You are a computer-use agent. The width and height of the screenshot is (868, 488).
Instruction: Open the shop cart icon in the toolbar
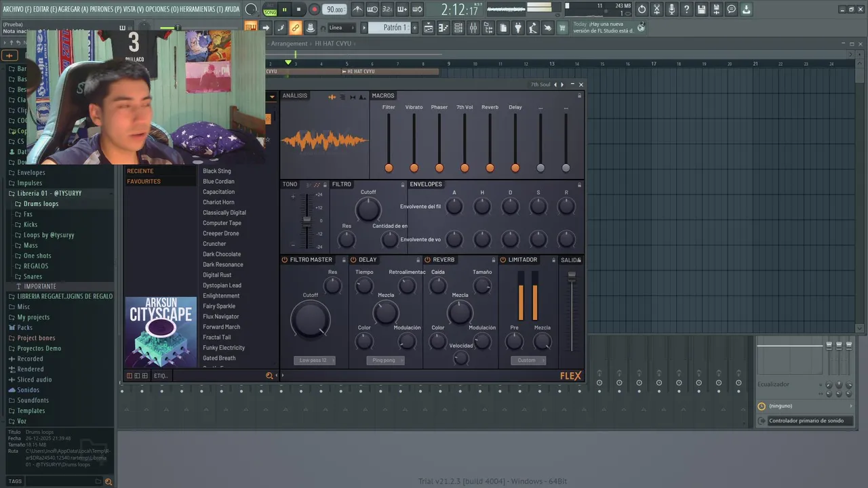(563, 28)
